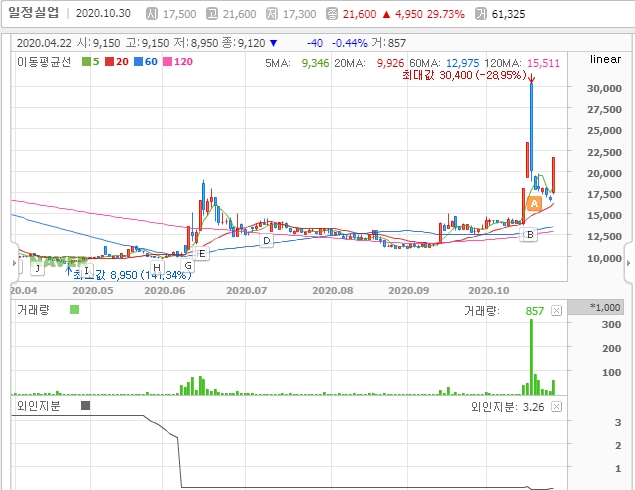Click the 2020.07 date axis label
635x490 pixels.
tap(247, 290)
